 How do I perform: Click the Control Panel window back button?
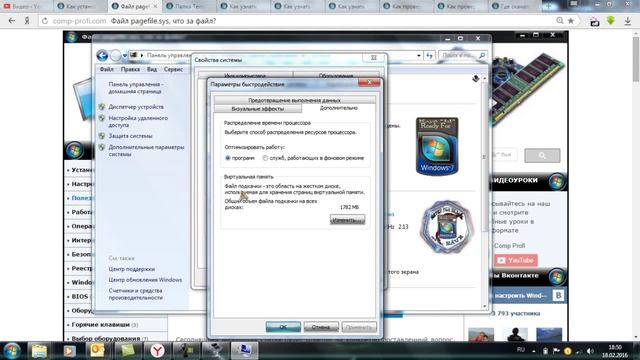coord(102,55)
